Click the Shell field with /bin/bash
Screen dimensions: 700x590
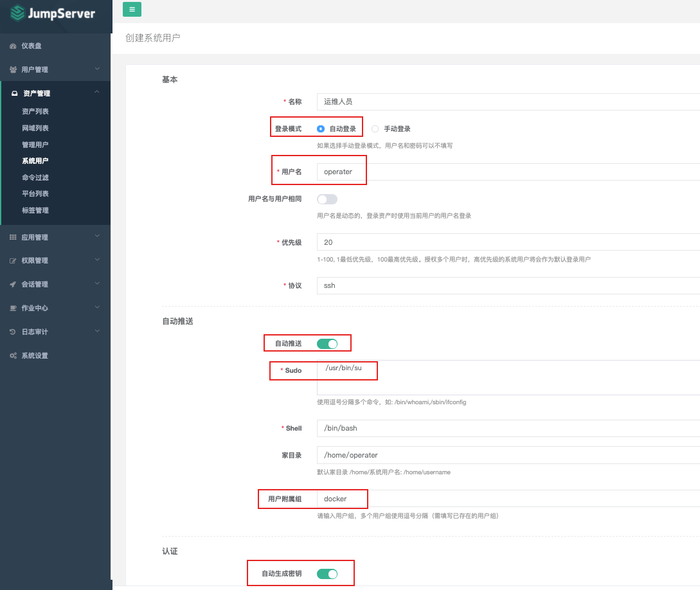tap(508, 429)
